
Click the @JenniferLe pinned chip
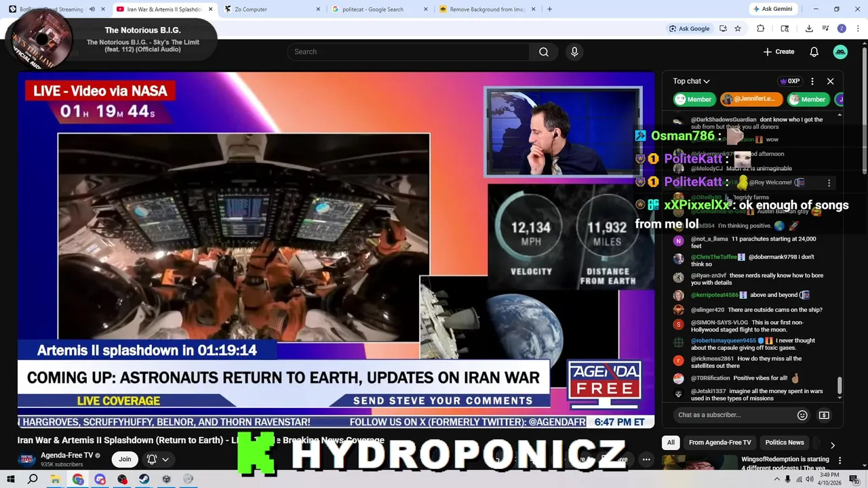[x=751, y=99]
